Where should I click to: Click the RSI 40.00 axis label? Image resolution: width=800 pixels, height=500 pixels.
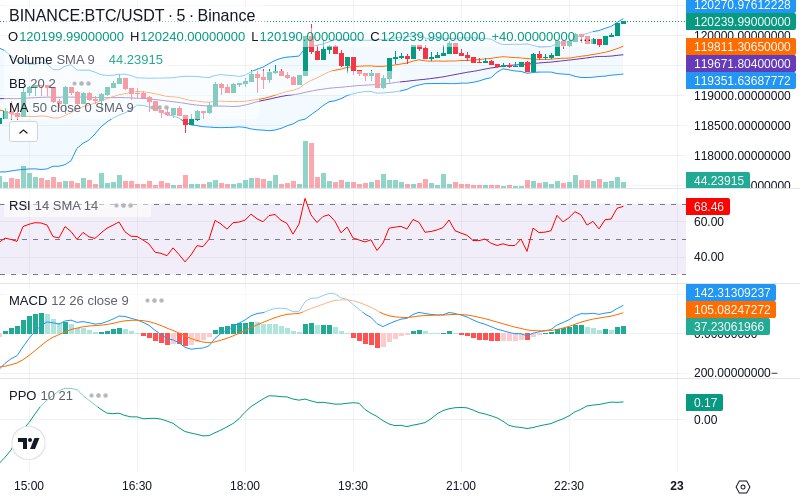click(x=709, y=257)
